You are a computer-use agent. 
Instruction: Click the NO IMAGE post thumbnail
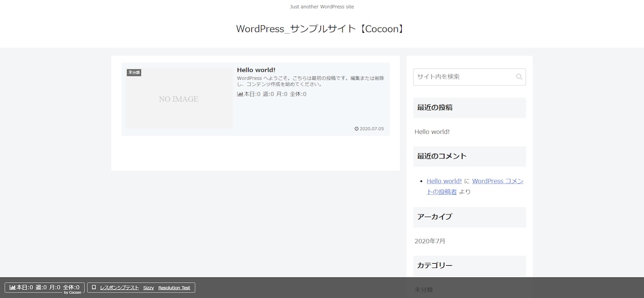[x=179, y=98]
